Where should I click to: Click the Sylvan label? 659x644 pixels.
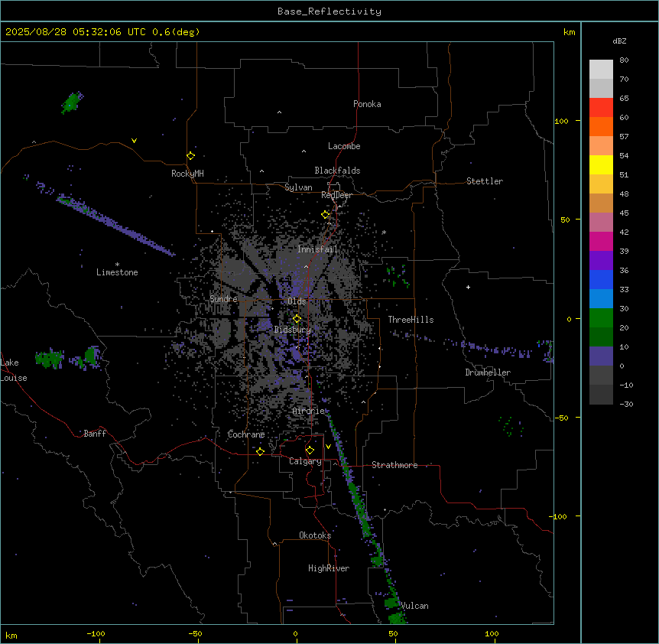pyautogui.click(x=298, y=187)
